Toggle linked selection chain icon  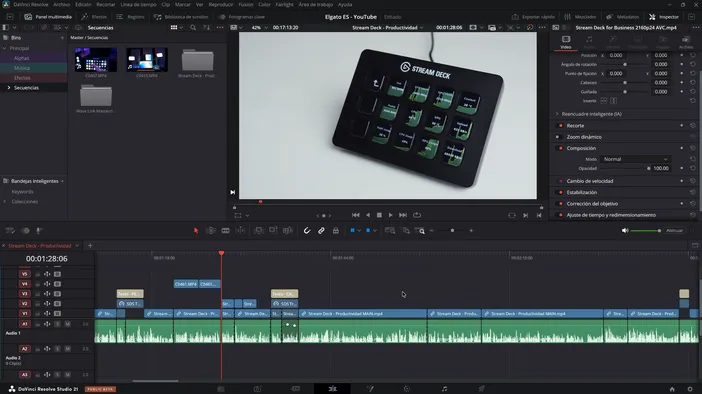(321, 231)
